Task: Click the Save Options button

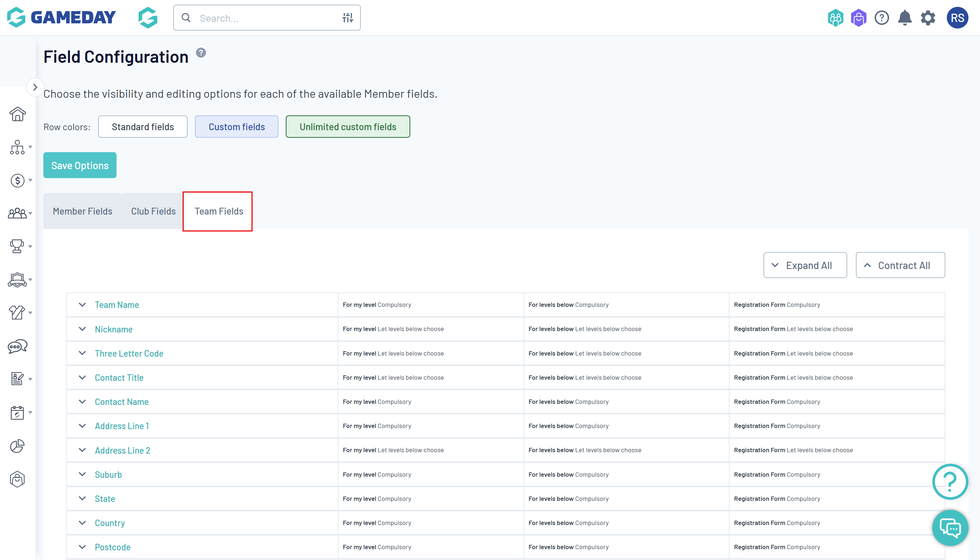Action: pyautogui.click(x=80, y=166)
